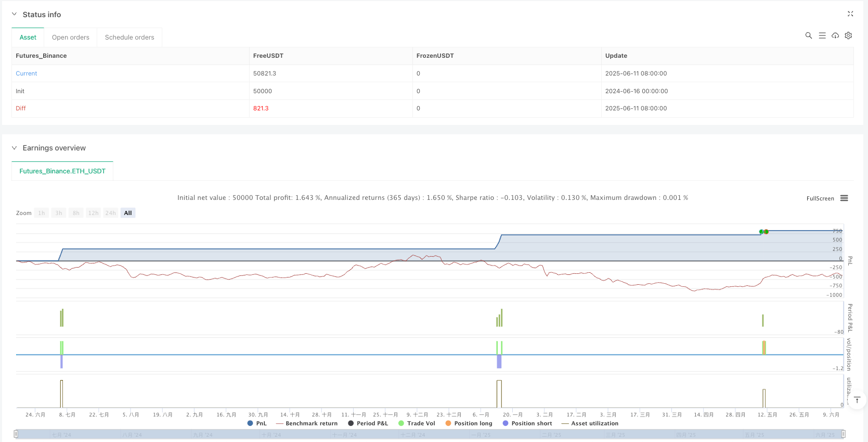Select the All zoom range button
This screenshot has height=442, width=868.
[128, 213]
